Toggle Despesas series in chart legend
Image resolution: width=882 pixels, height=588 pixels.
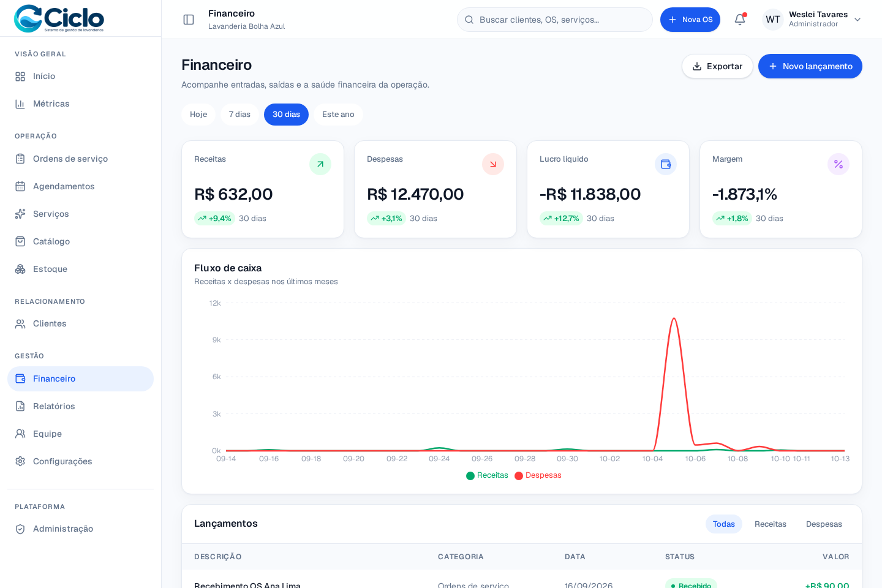point(538,475)
